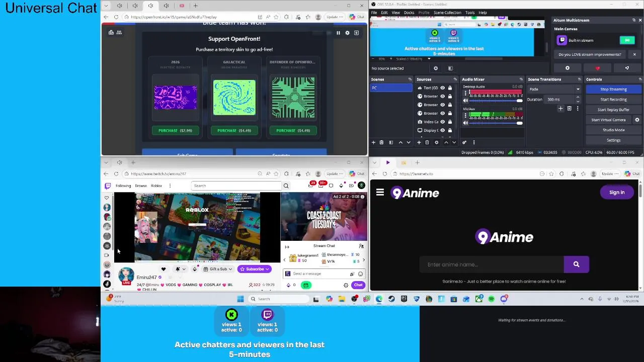Open Desktop Audio options menu dots
Viewport: 644px width, 362px height.
tap(465, 92)
